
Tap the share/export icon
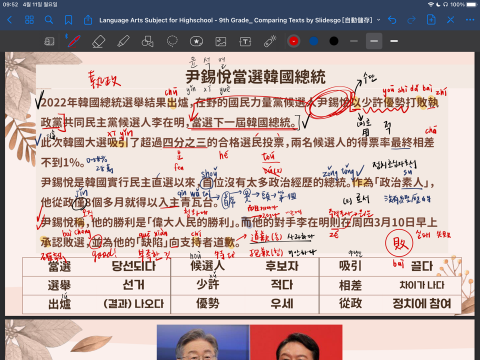pos(88,20)
